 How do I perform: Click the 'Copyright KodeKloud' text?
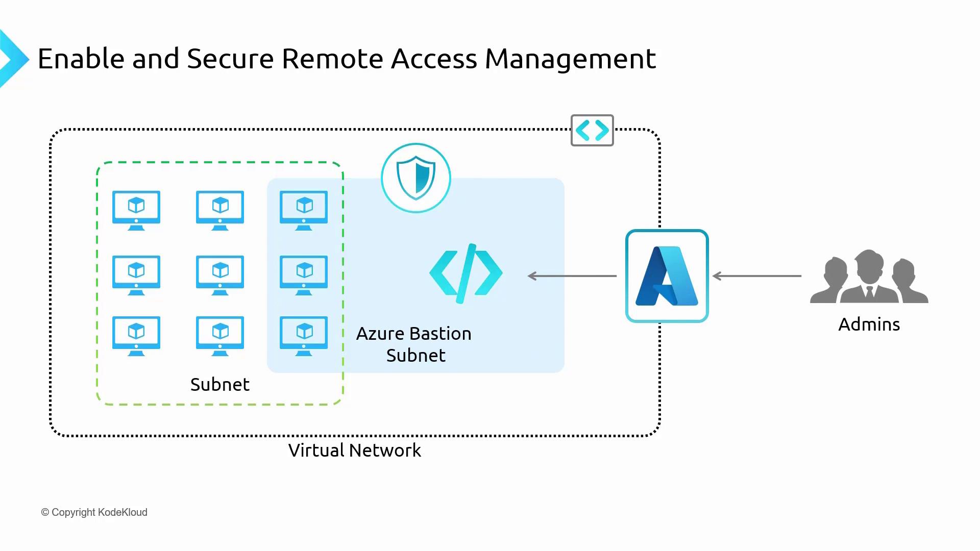[x=94, y=512]
